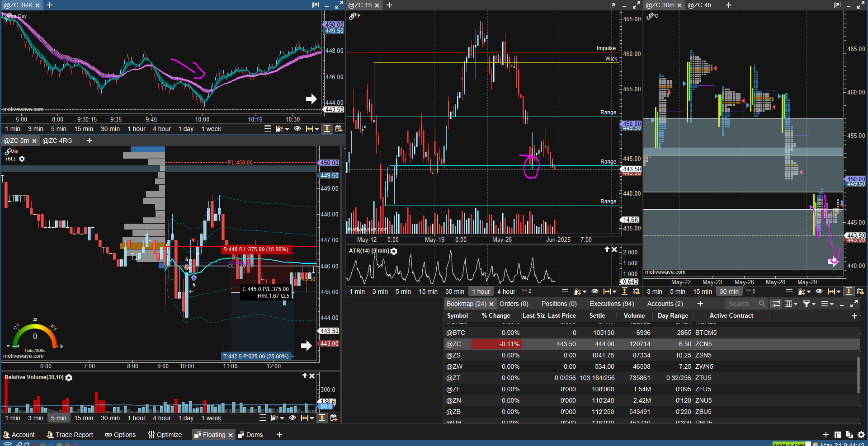868x446 pixels.
Task: Open bar-width dropdown on 1RK chart toolbar
Action: (312, 129)
